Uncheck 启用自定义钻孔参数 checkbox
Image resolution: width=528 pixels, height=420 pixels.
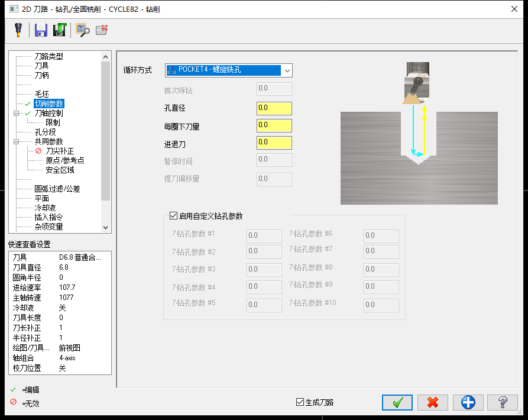pos(173,215)
